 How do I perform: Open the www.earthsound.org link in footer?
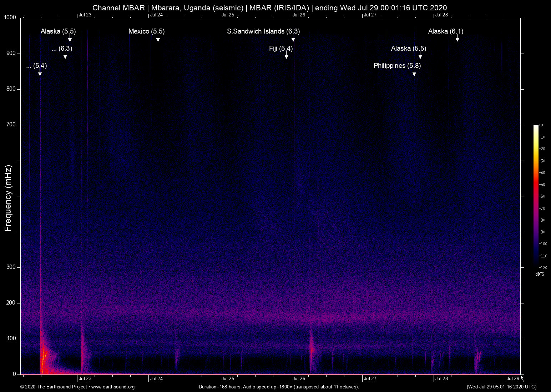[x=113, y=387]
